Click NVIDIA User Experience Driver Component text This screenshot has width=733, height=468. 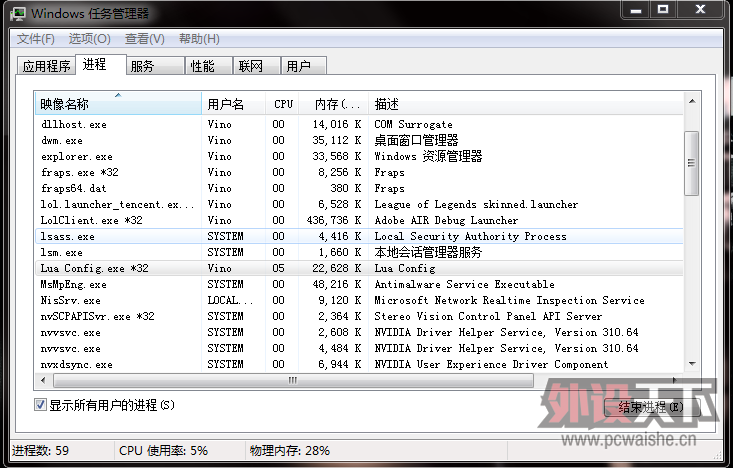[491, 364]
